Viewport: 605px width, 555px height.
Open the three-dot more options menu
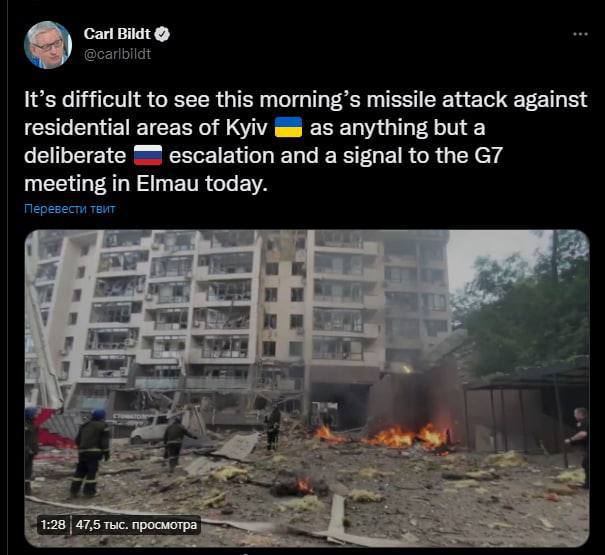click(580, 34)
